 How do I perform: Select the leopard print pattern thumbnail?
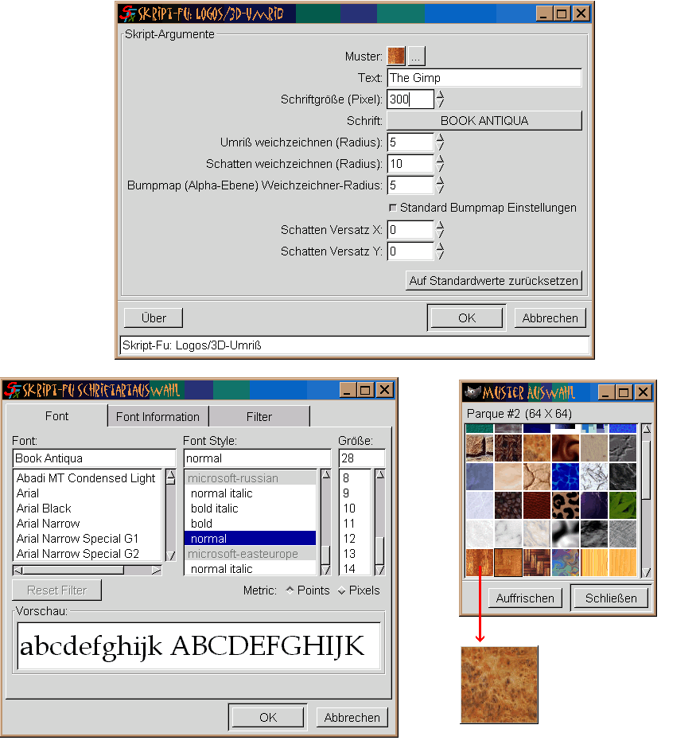(566, 505)
